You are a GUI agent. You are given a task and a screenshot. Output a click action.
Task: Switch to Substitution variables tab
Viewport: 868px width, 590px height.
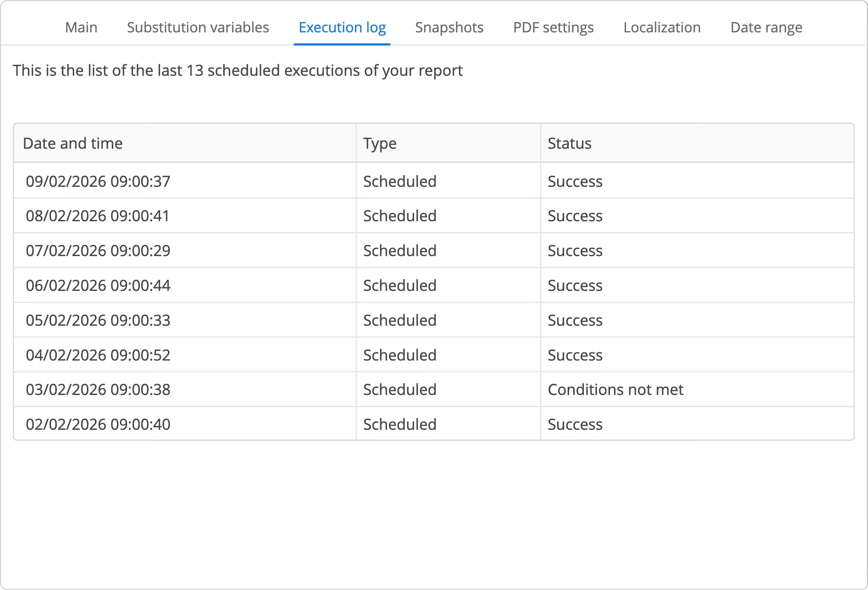point(198,27)
